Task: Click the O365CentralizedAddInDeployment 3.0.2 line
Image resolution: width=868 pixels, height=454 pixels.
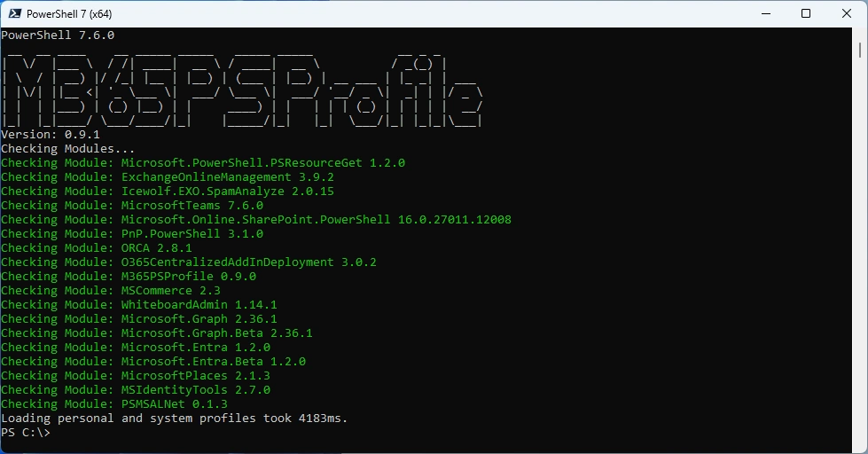Action: 189,262
